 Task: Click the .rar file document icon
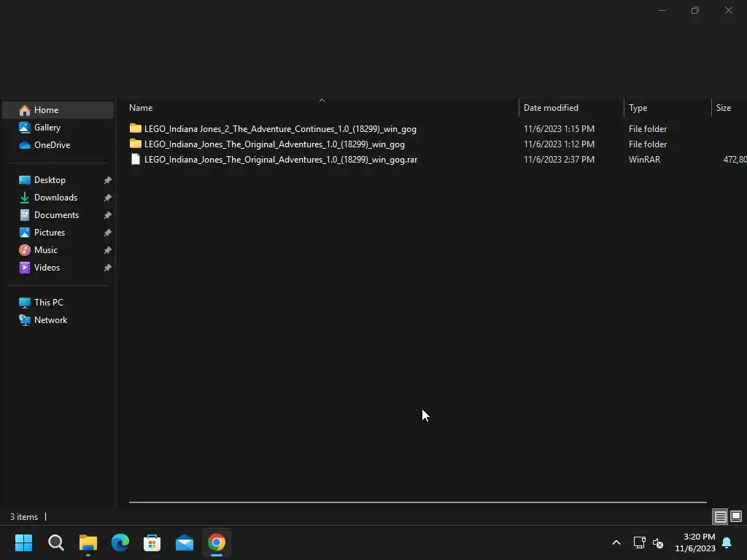(x=136, y=159)
